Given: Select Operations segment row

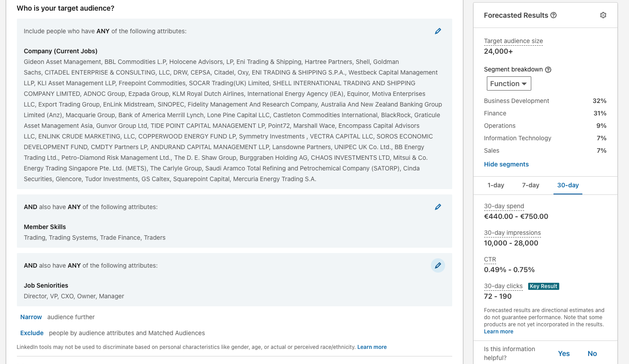Looking at the screenshot, I should (545, 126).
